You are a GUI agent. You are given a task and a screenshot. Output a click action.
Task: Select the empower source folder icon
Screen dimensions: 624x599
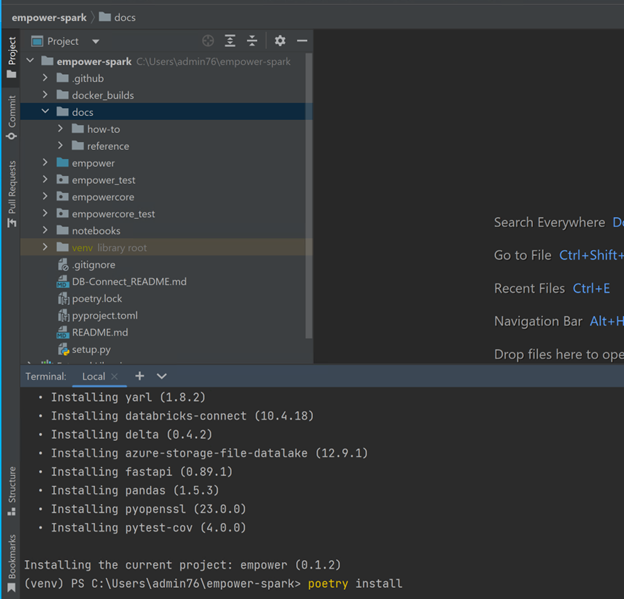[62, 162]
